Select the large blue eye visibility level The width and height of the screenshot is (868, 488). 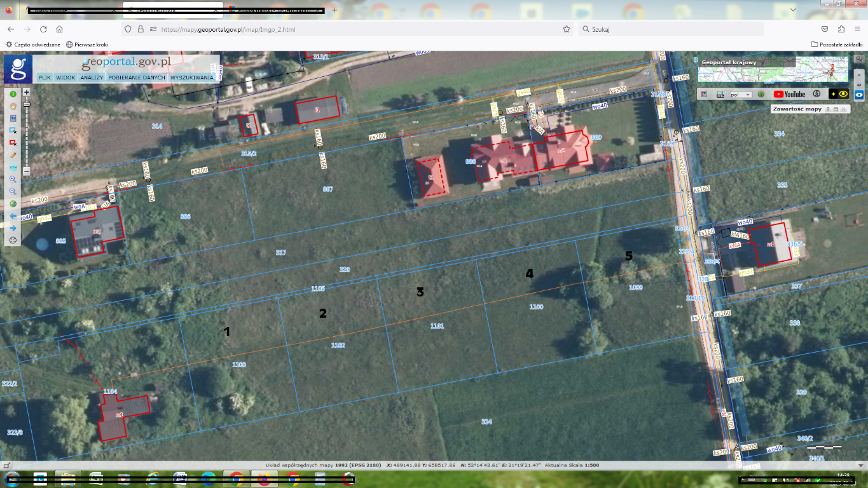tap(859, 94)
